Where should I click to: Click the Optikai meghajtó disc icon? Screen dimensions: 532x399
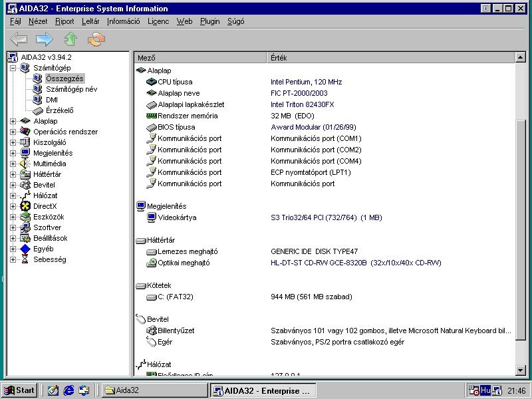152,263
